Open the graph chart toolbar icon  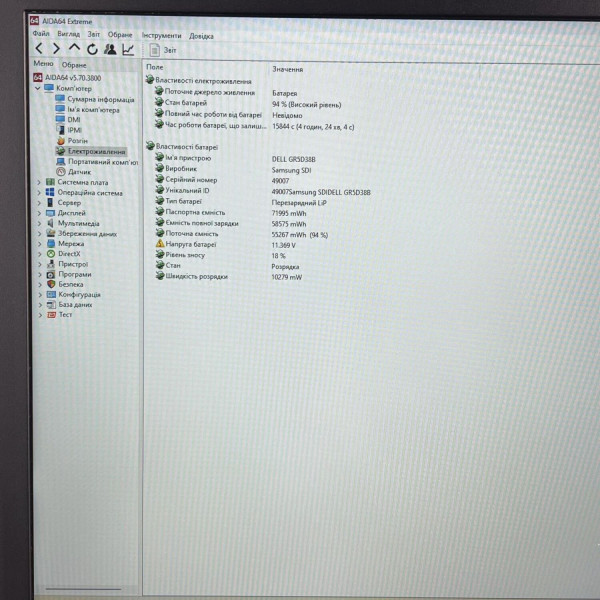[128, 50]
